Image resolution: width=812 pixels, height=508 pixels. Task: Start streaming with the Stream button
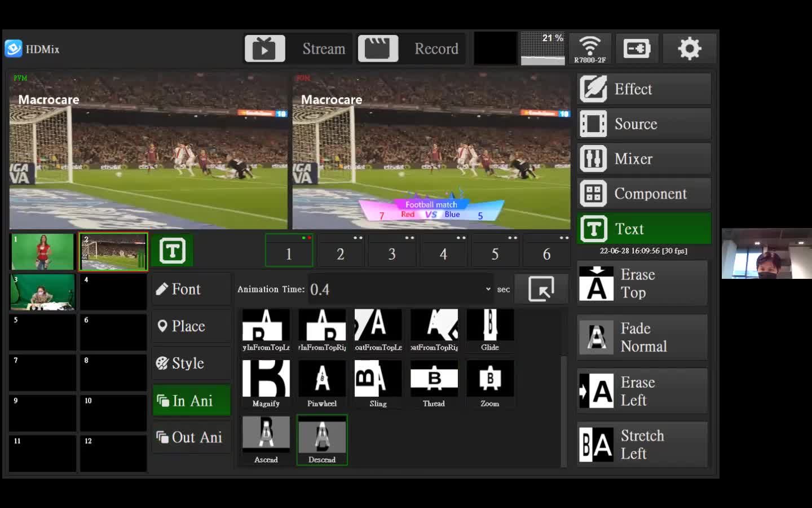tap(297, 48)
